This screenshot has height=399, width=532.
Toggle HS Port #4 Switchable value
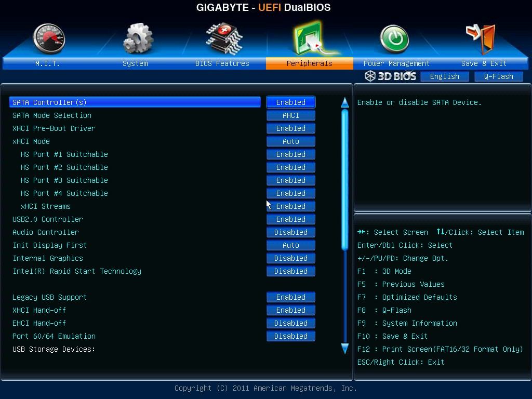click(291, 193)
